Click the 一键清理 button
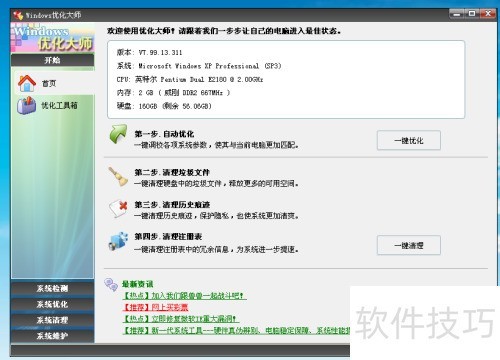 click(x=409, y=245)
